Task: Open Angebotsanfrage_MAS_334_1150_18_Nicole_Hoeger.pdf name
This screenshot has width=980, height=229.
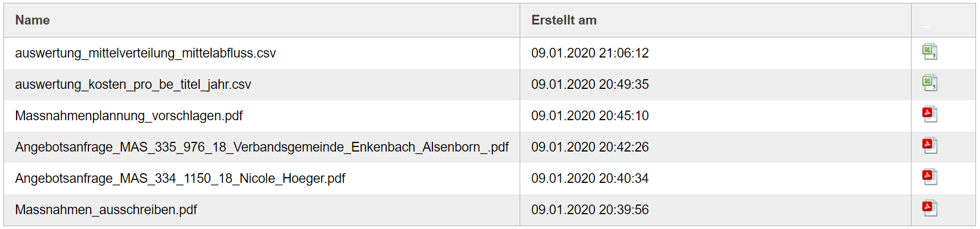Action: point(180,179)
